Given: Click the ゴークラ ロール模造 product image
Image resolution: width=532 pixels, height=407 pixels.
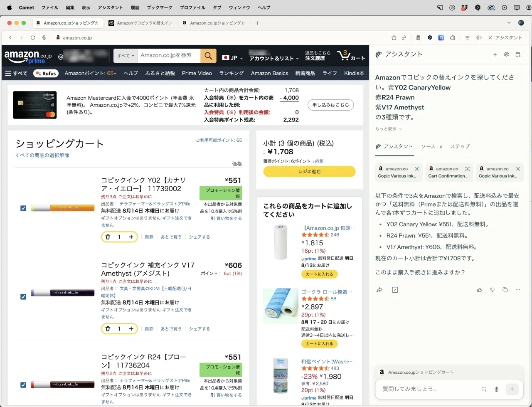Looking at the screenshot, I should (281, 306).
